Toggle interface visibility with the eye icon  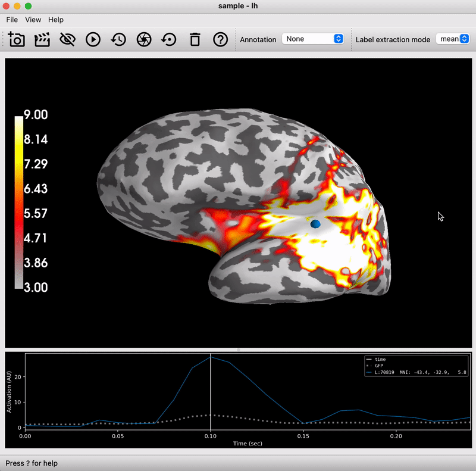coord(68,40)
